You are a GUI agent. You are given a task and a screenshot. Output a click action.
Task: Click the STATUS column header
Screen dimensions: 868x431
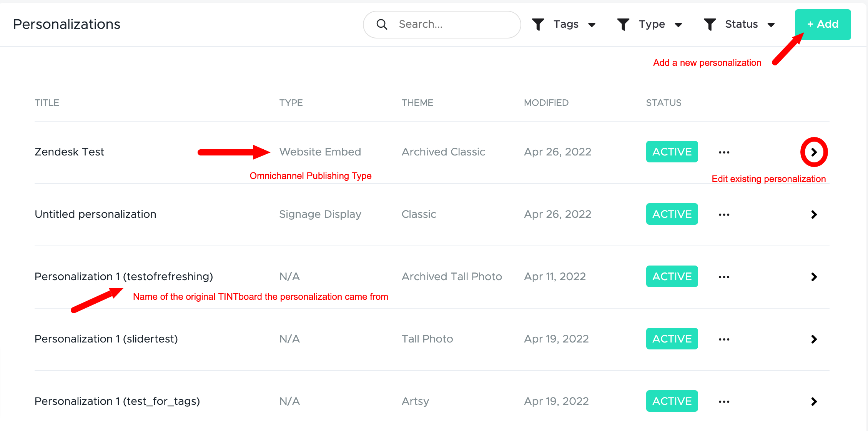[663, 103]
